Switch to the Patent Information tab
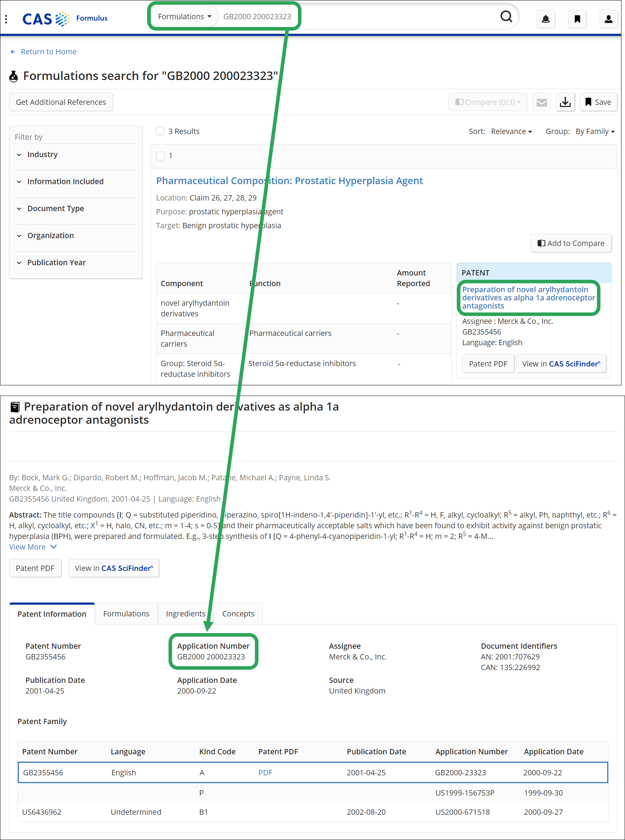625x840 pixels. tap(52, 614)
